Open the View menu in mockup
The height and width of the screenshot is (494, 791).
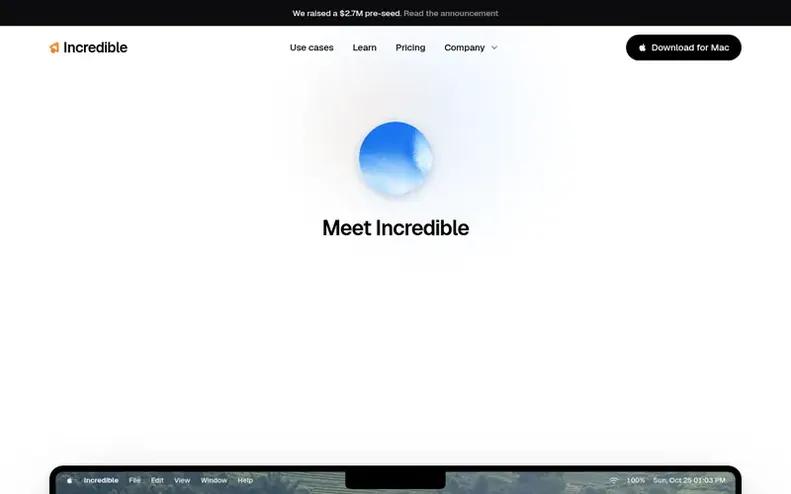point(182,480)
